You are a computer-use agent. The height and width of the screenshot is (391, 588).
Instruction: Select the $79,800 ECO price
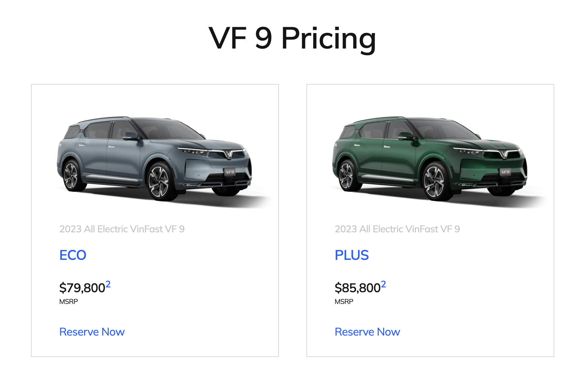pyautogui.click(x=82, y=288)
